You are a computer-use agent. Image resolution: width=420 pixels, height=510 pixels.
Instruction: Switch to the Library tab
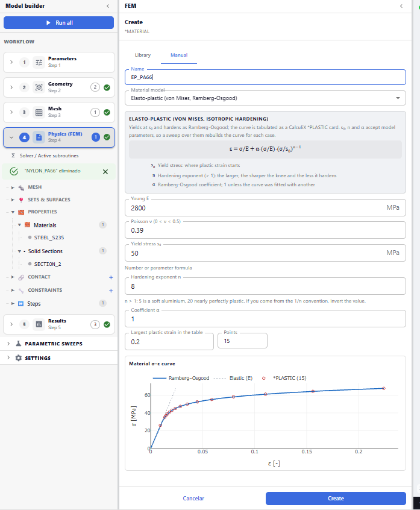click(143, 55)
